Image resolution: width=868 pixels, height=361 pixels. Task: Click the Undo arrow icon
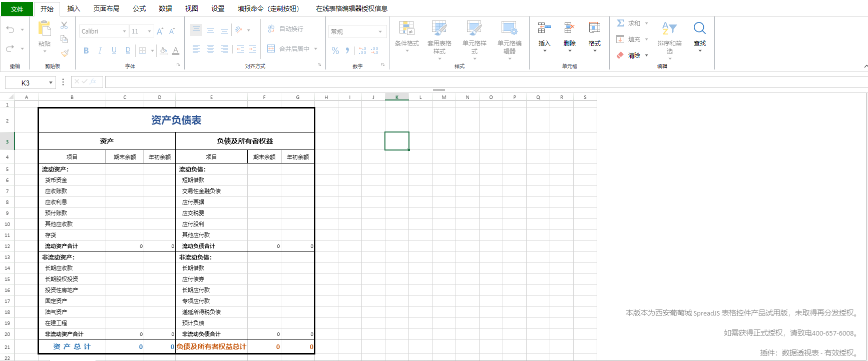[x=10, y=29]
